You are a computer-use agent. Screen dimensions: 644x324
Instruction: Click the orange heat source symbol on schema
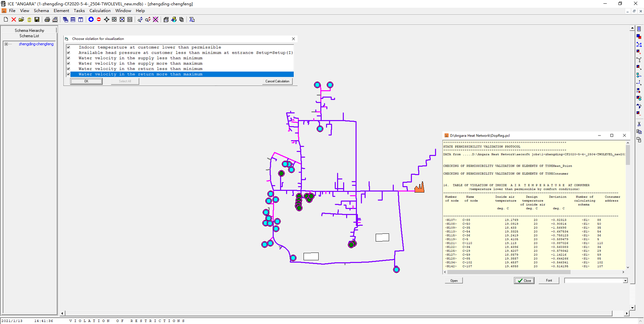click(x=419, y=187)
